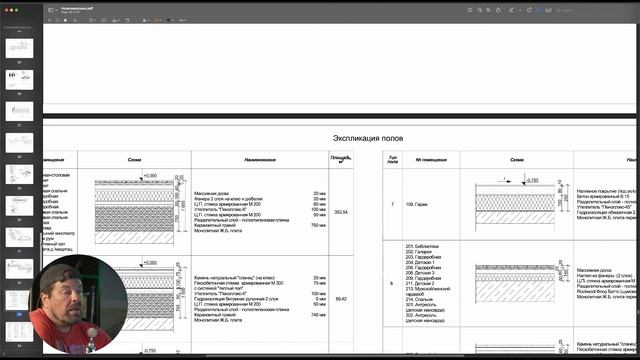
Task: Choose the rectangular selection tool
Action: coord(58,20)
